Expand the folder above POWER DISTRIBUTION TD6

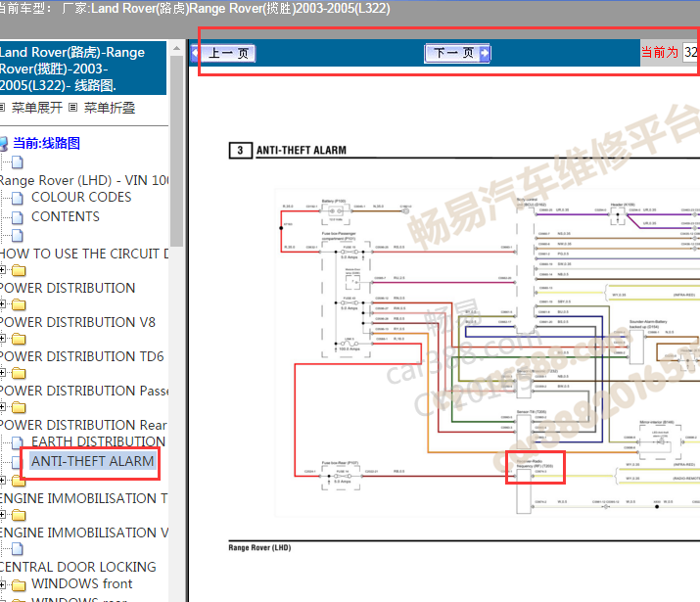(3, 339)
